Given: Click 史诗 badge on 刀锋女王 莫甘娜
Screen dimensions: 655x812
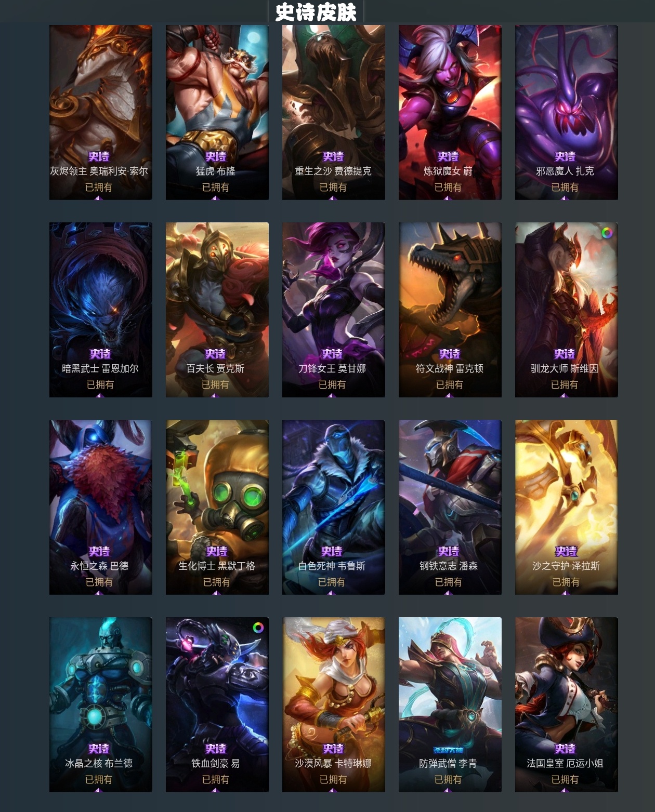Looking at the screenshot, I should click(x=332, y=354).
